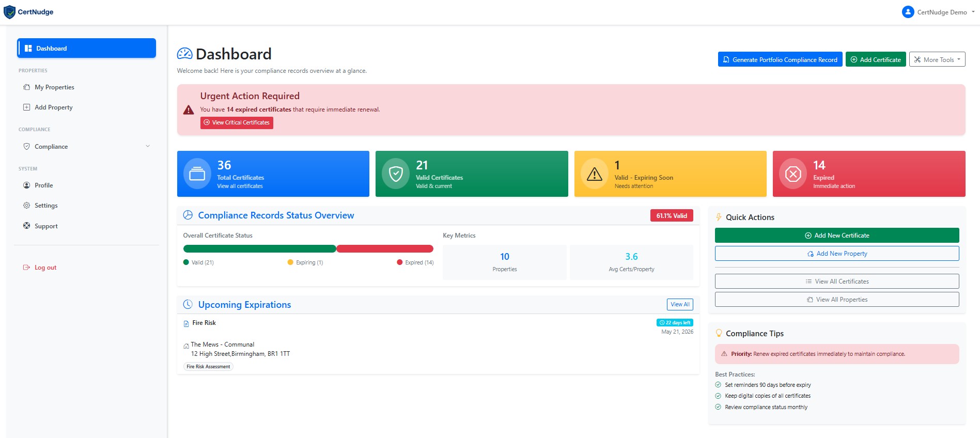The height and width of the screenshot is (438, 980).
Task: Click the Compliance sidebar item
Action: tap(86, 147)
